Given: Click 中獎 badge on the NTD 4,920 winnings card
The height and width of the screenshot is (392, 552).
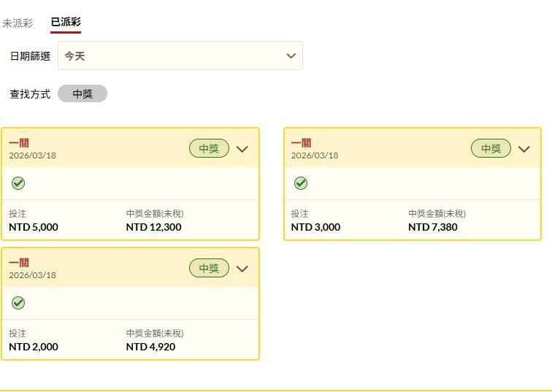Looking at the screenshot, I should coord(209,269).
